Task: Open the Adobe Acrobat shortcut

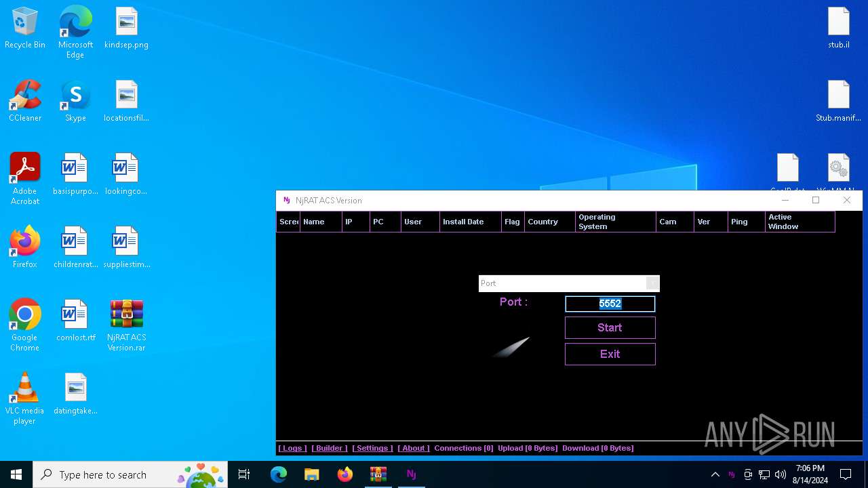Action: tap(25, 179)
